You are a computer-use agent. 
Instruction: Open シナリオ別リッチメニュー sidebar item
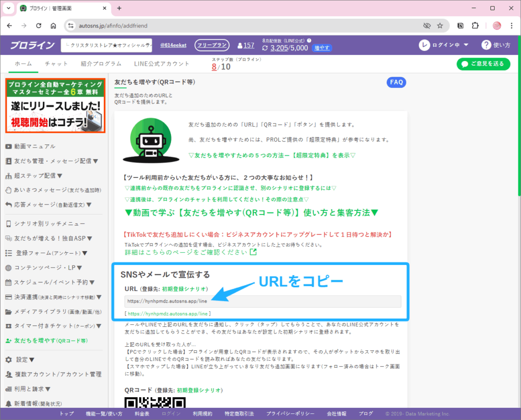pyautogui.click(x=45, y=224)
